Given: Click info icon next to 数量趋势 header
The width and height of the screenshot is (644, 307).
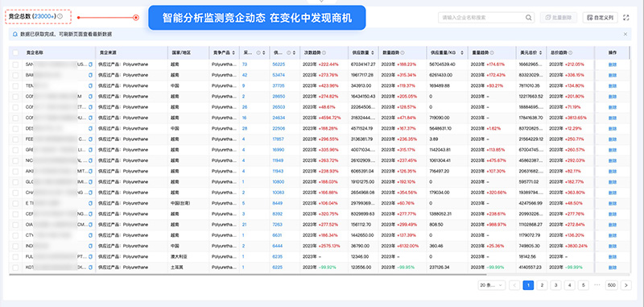Looking at the screenshot, I should click(402, 52).
